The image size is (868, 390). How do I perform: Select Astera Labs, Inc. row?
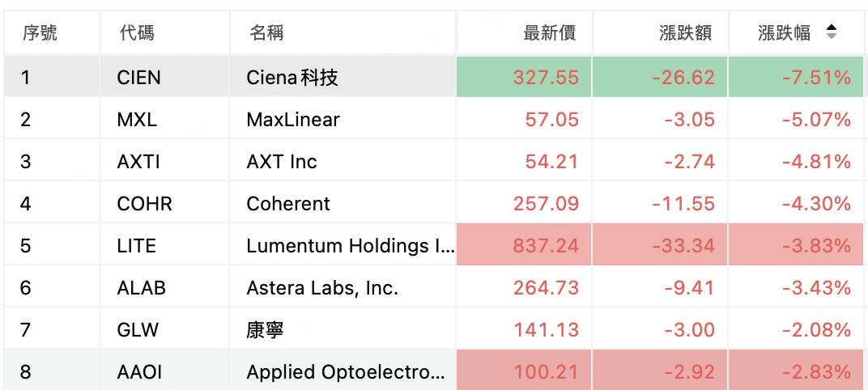(x=434, y=288)
